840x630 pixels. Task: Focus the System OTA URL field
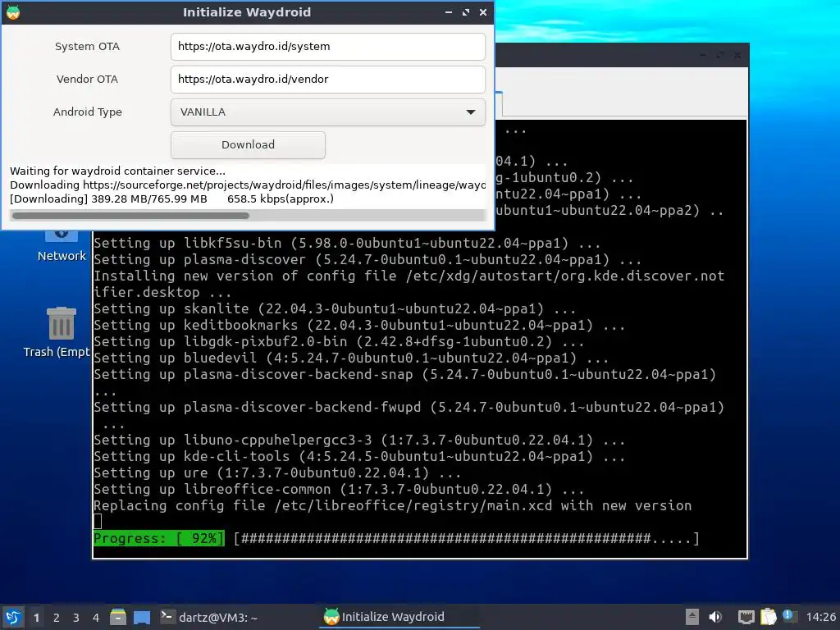328,47
